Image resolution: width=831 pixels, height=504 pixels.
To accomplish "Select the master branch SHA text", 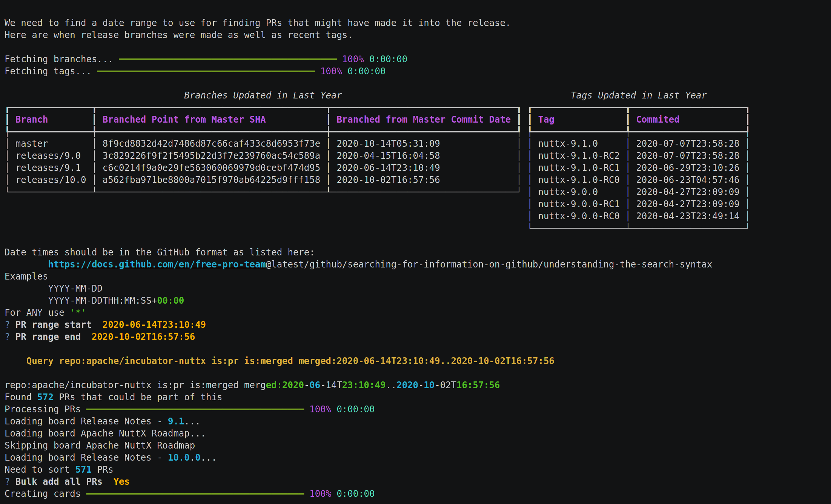I will coord(211,144).
